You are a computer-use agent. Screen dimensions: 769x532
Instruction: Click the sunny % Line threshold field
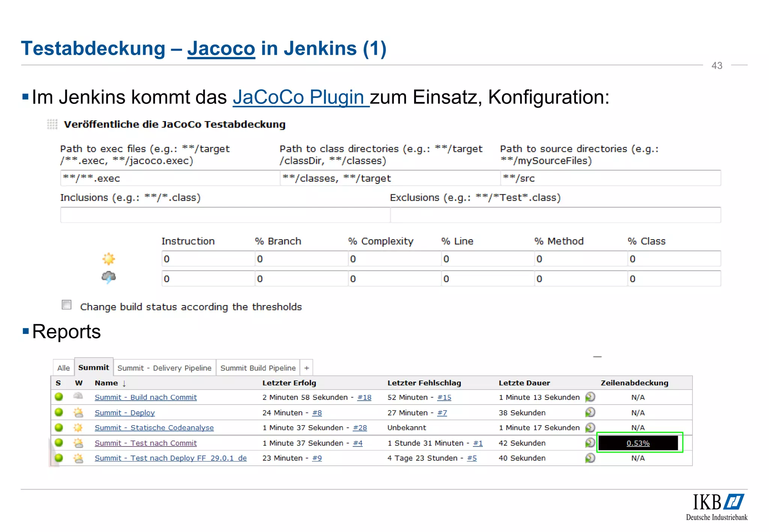tap(488, 259)
